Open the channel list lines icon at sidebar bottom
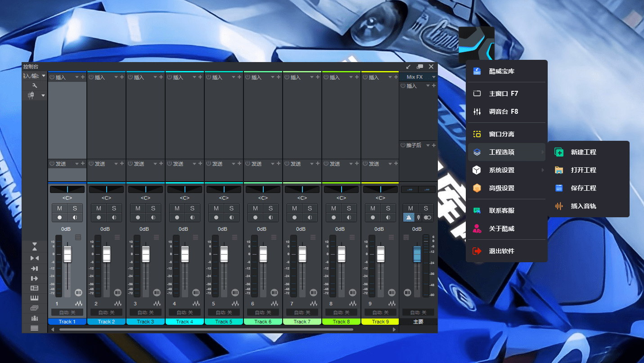Screen dimensions: 644x363 (x=35, y=328)
